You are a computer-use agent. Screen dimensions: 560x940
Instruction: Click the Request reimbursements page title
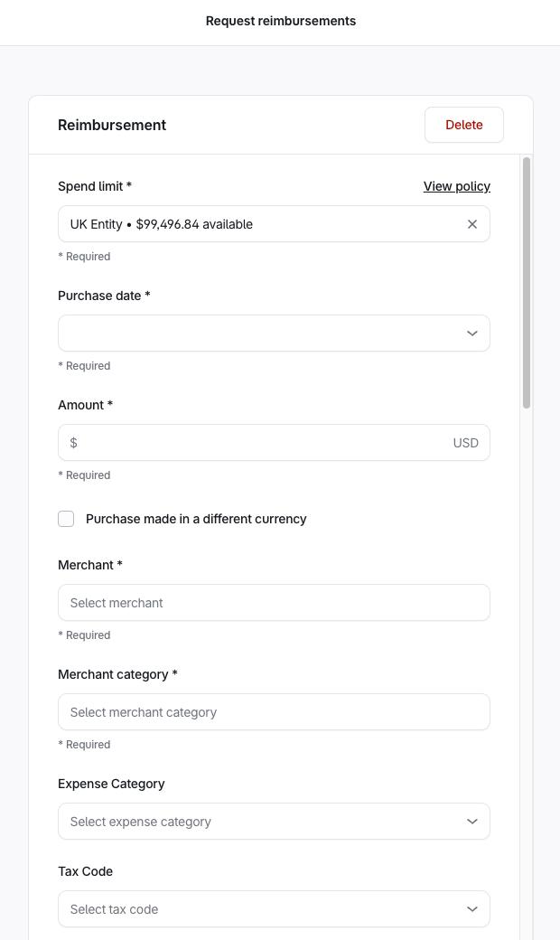[280, 21]
